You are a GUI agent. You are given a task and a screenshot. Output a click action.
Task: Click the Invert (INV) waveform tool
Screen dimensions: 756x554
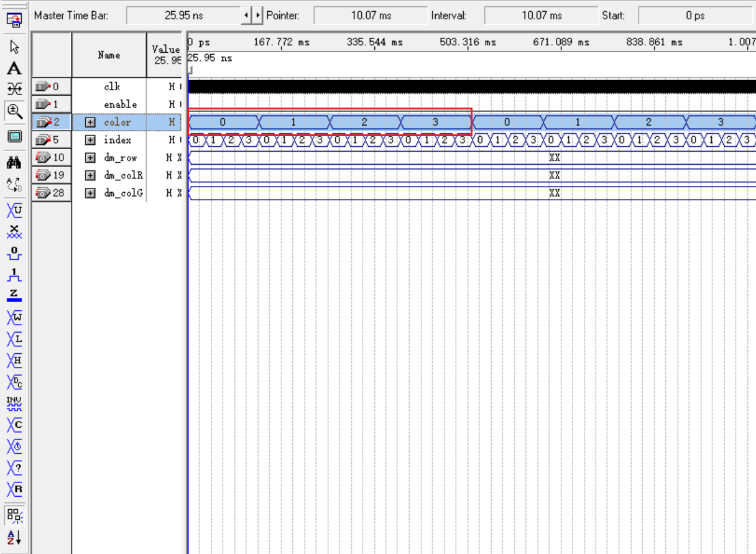click(15, 404)
